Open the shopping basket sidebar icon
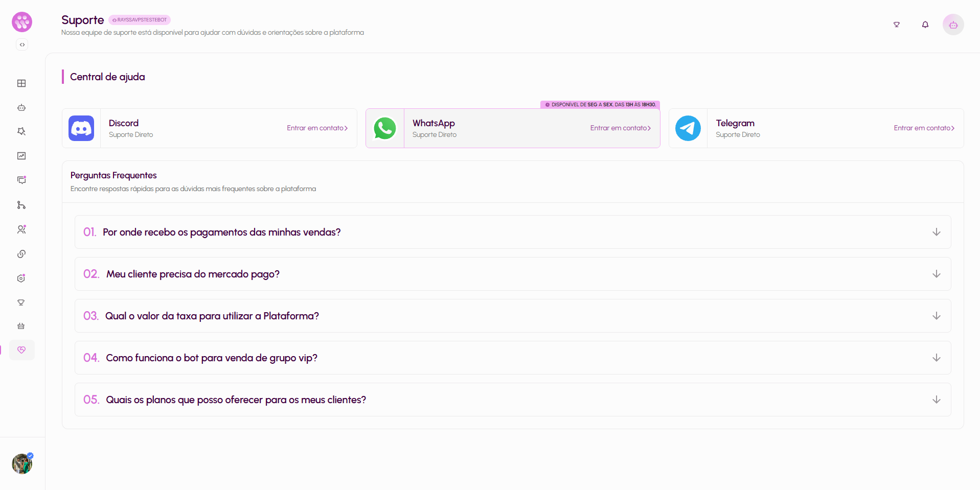Image resolution: width=980 pixels, height=490 pixels. click(21, 326)
